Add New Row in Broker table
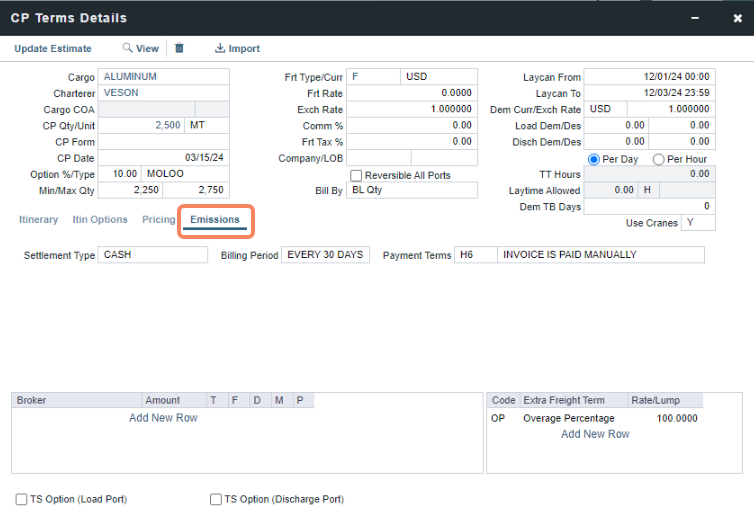Viewport: 754px width, 514px height. click(x=163, y=418)
